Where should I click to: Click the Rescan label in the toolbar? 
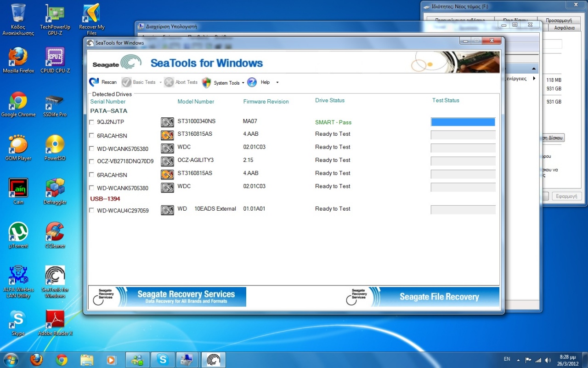pos(109,82)
